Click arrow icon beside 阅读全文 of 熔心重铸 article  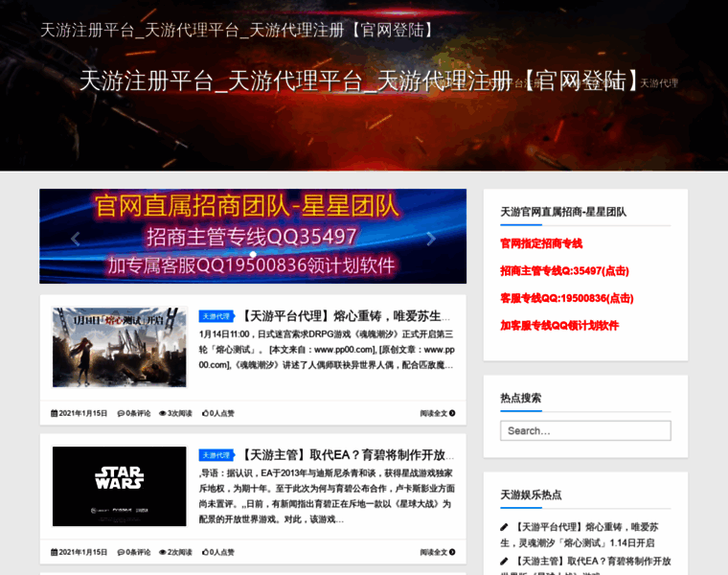click(452, 413)
